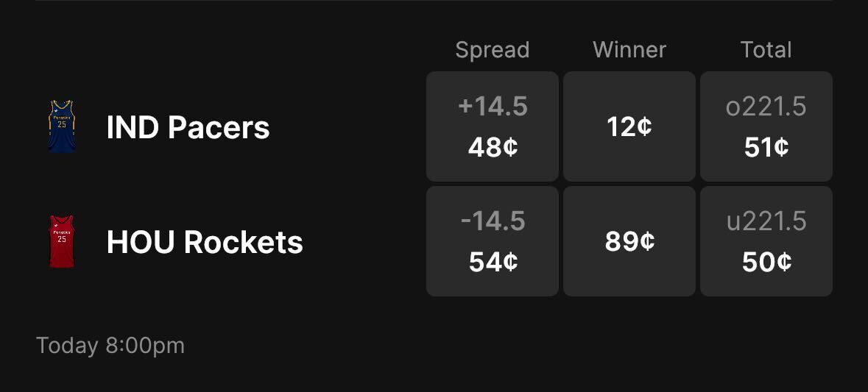The image size is (868, 392).
Task: Pick Pacers to win at 12¢
Action: [x=629, y=126]
